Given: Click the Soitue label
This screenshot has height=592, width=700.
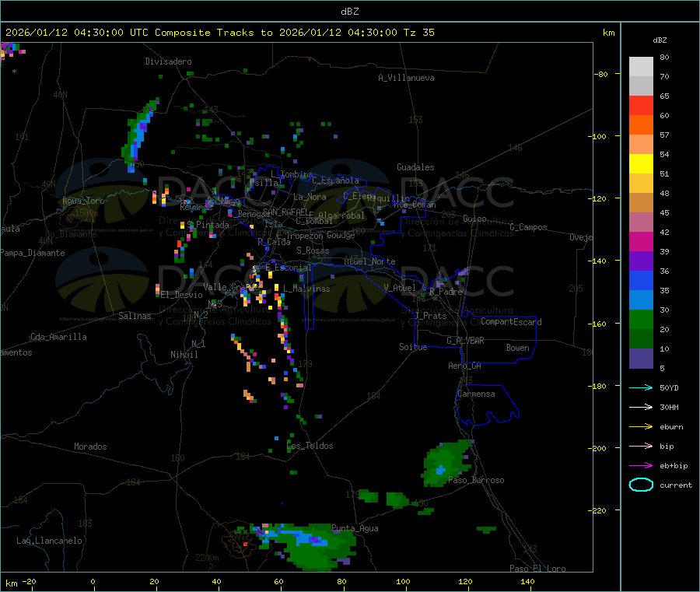Looking at the screenshot, I should 413,346.
